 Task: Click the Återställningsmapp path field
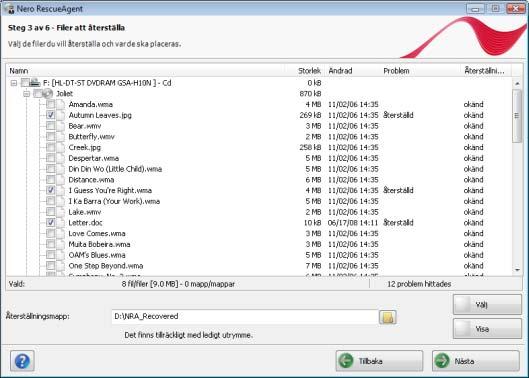pos(245,317)
